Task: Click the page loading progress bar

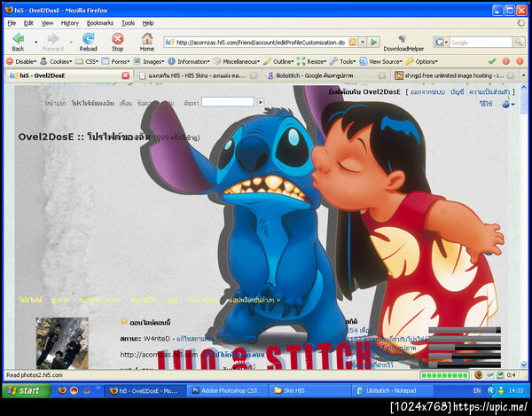Action: (x=444, y=375)
